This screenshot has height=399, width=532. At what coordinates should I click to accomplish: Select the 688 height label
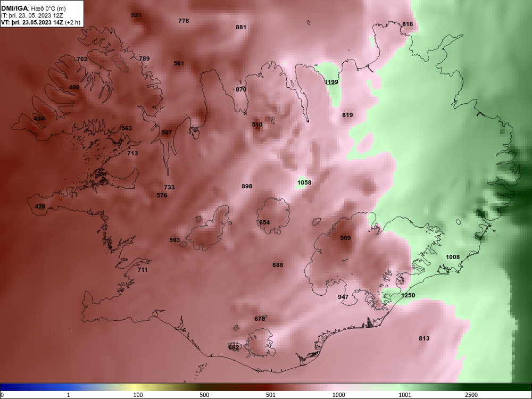coord(278,265)
